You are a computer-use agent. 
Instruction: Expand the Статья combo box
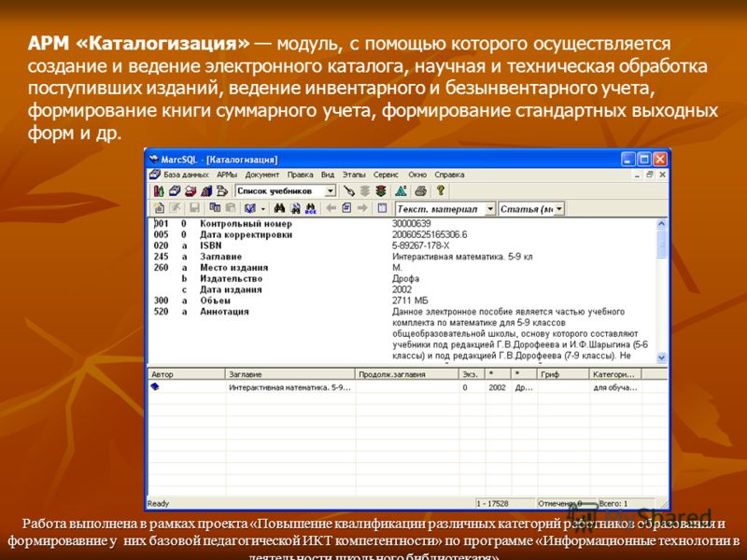559,209
